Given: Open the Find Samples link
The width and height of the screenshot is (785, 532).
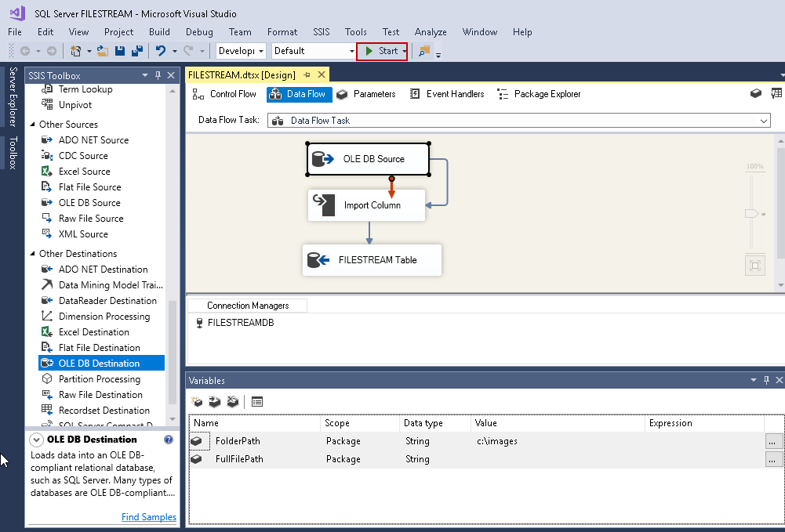Looking at the screenshot, I should (x=149, y=517).
